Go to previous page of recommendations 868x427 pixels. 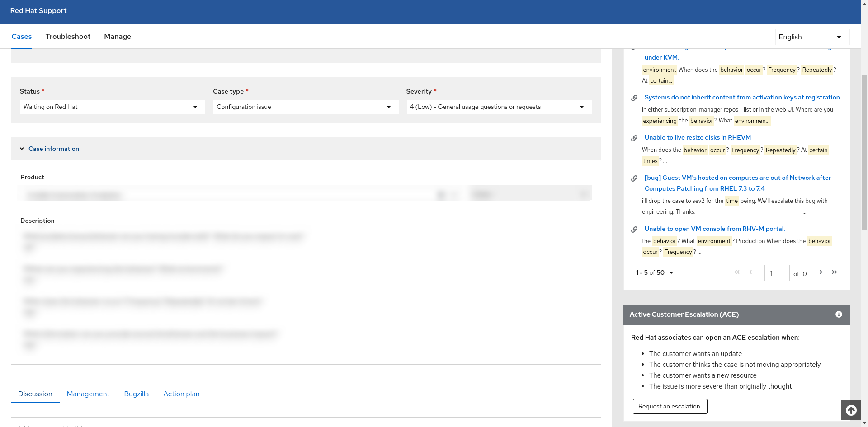tap(750, 272)
